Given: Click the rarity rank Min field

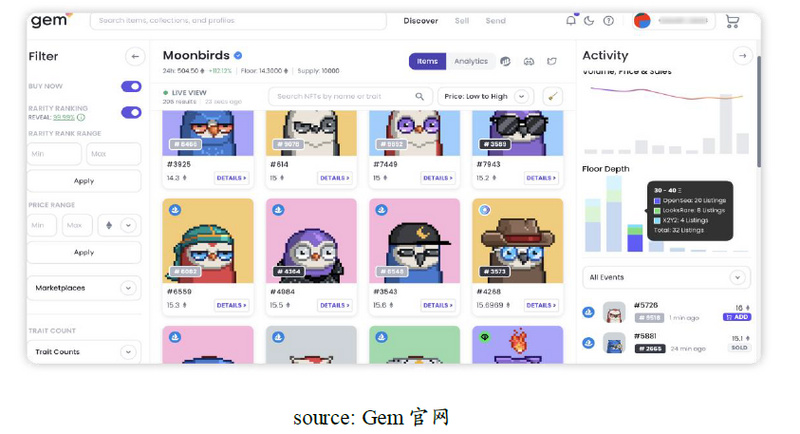Looking at the screenshot, I should (x=55, y=154).
